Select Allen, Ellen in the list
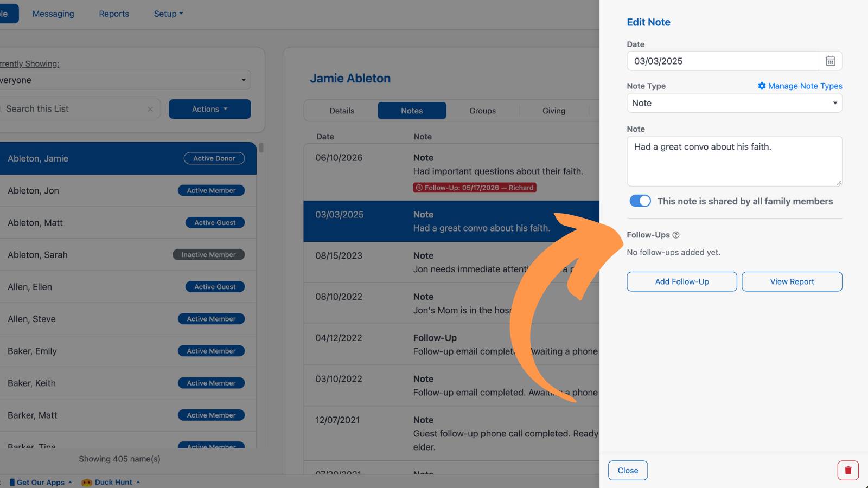The height and width of the screenshot is (488, 868). (x=128, y=286)
